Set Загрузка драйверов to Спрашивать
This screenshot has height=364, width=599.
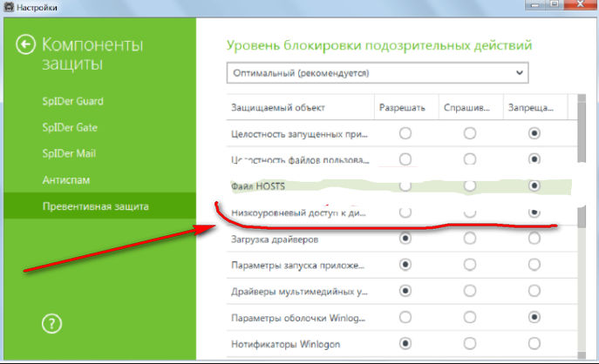click(x=470, y=238)
